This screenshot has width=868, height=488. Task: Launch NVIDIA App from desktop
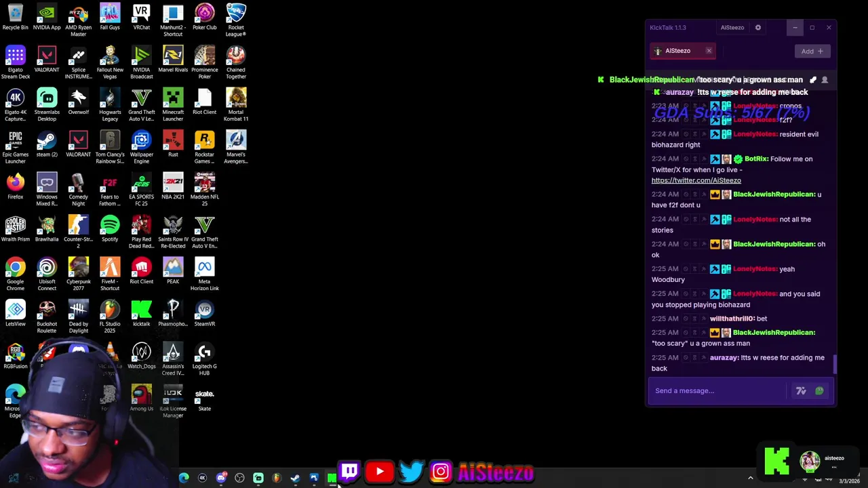pos(47,18)
